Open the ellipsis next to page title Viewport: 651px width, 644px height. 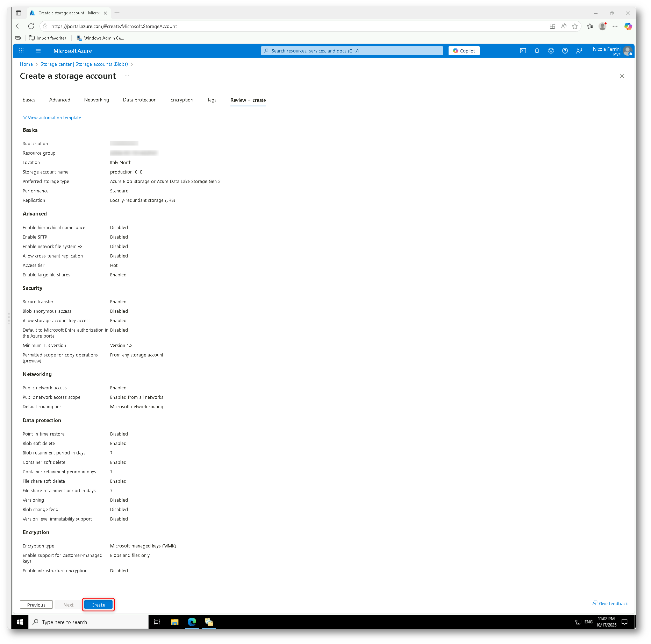point(127,76)
